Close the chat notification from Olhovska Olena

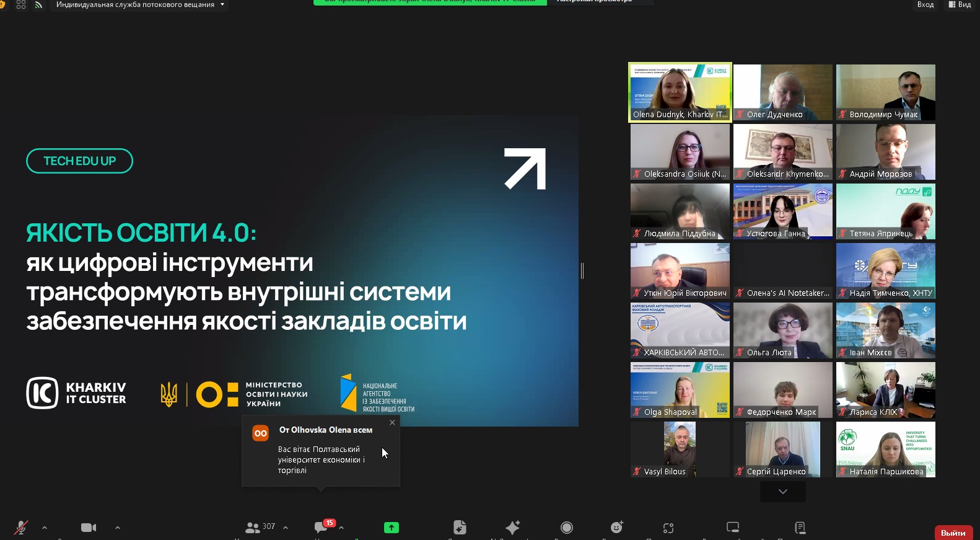point(392,422)
